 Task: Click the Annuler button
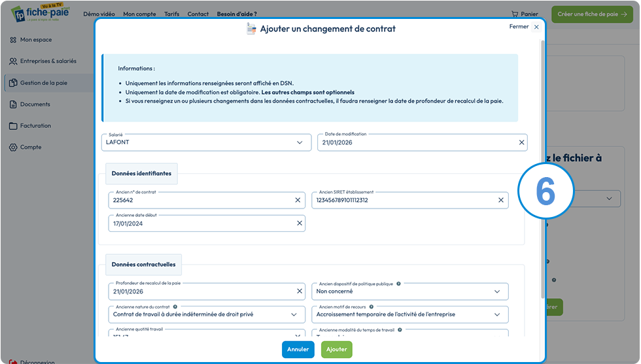(298, 349)
